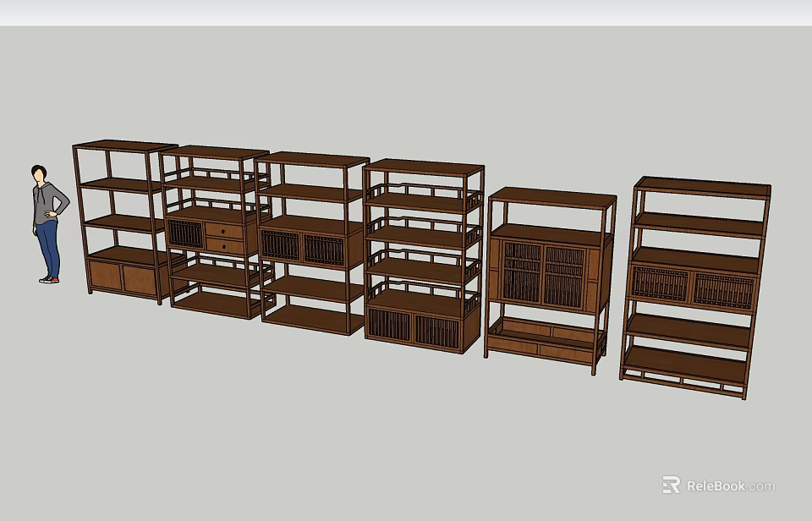Select the railed shelf with bottom lattice cabinet
The image size is (812, 521).
click(423, 256)
